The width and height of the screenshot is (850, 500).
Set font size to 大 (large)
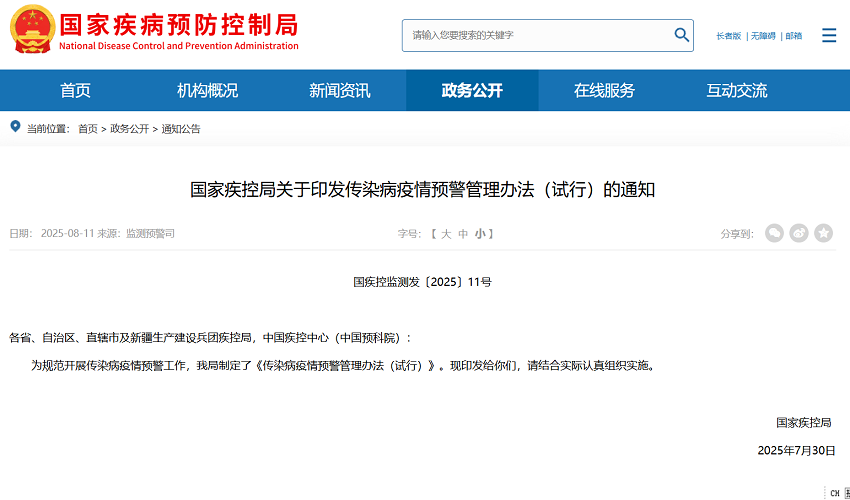446,233
